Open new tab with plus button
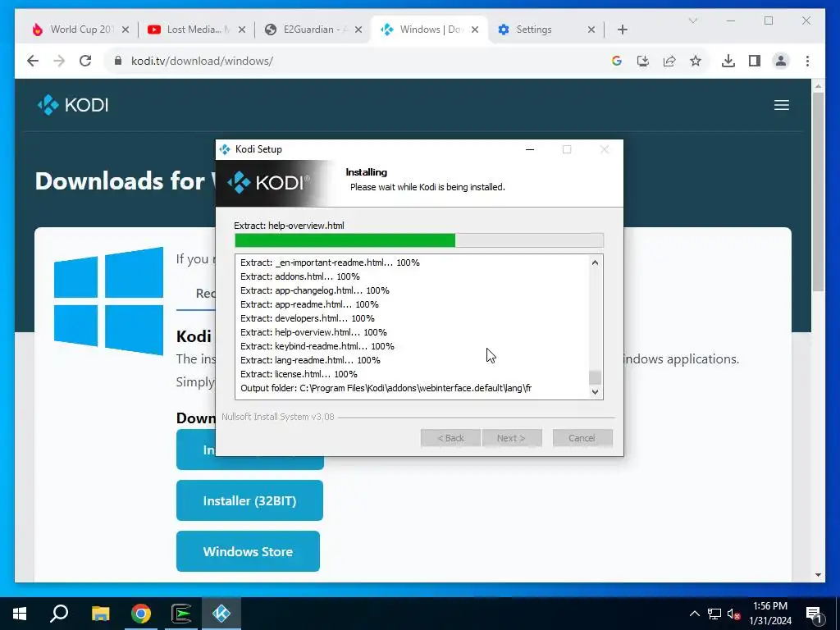The height and width of the screenshot is (630, 840). pos(622,30)
